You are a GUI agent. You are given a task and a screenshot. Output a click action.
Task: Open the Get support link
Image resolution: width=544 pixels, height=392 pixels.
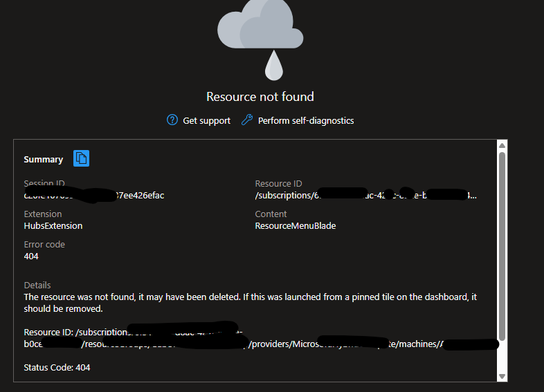click(x=206, y=120)
